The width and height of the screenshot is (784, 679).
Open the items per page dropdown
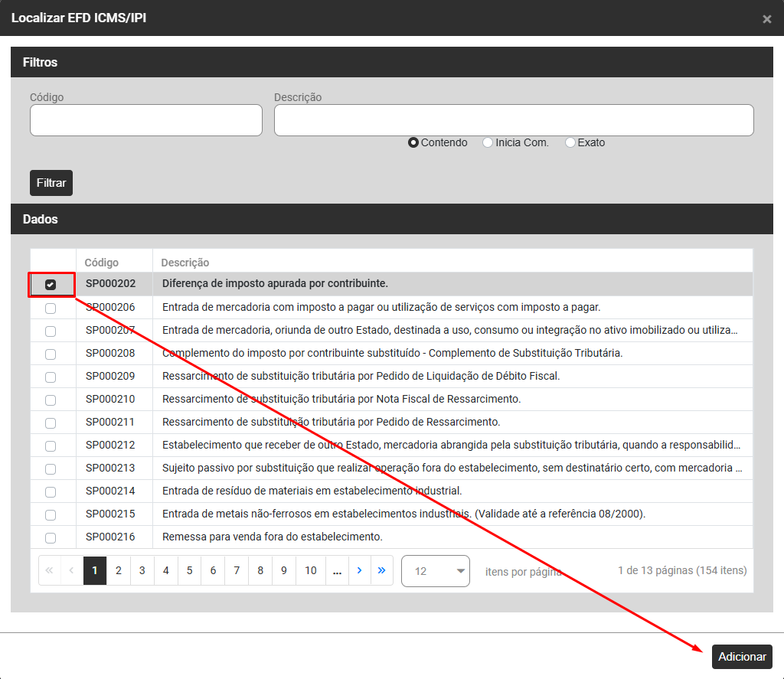(435, 571)
